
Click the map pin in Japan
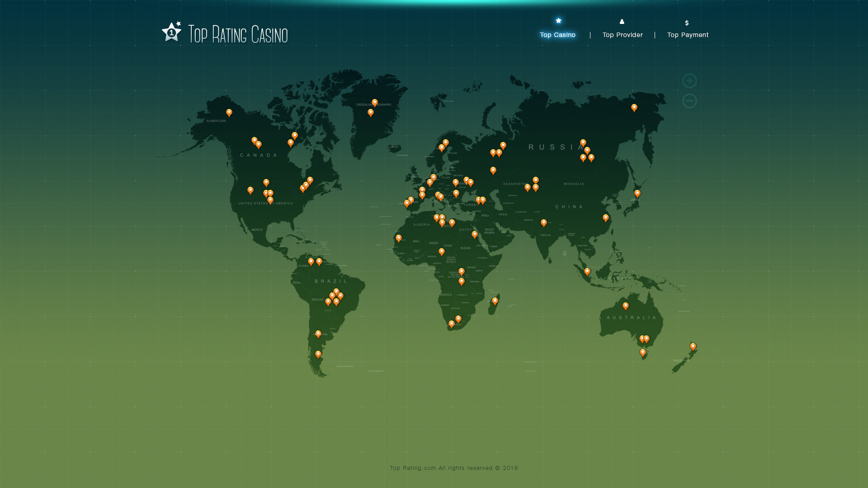point(637,193)
